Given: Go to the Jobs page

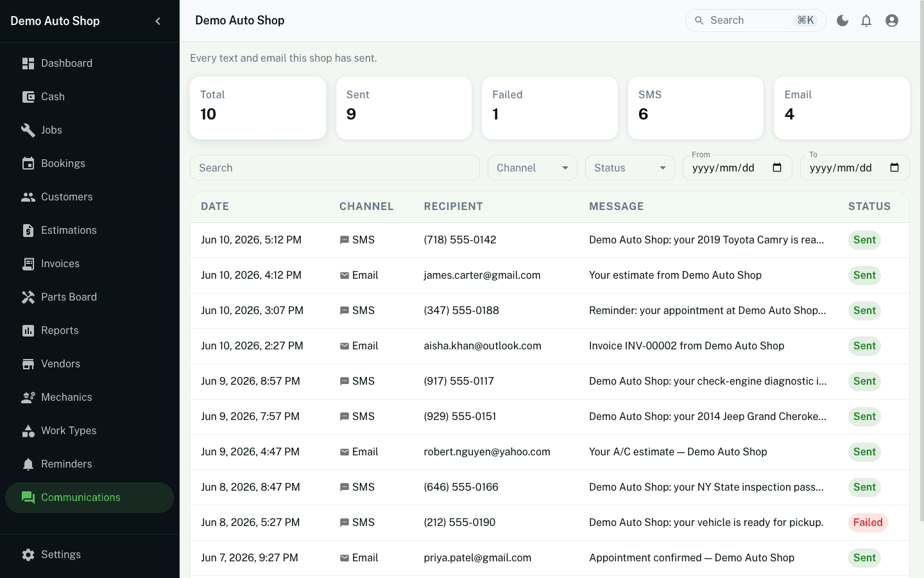Looking at the screenshot, I should (89, 130).
